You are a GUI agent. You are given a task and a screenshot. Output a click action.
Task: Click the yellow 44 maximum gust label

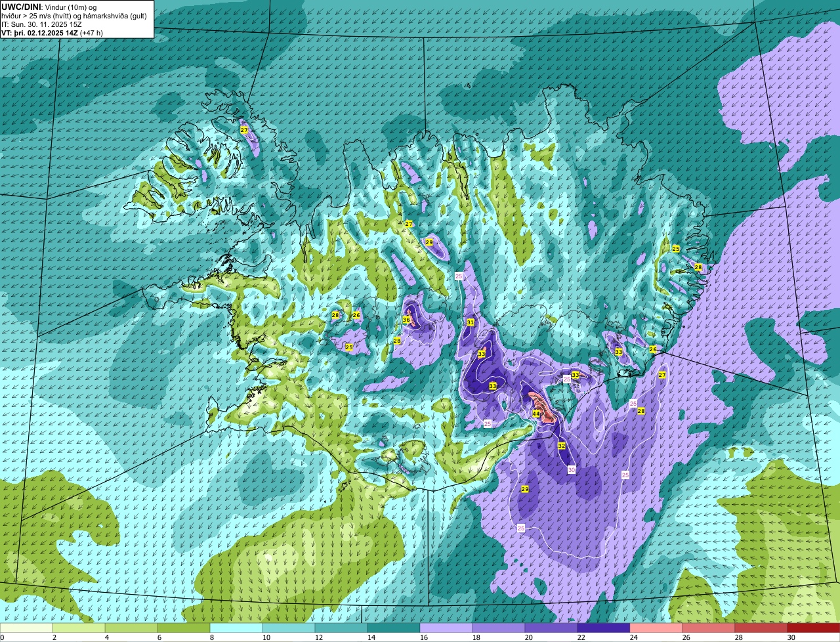(x=536, y=414)
